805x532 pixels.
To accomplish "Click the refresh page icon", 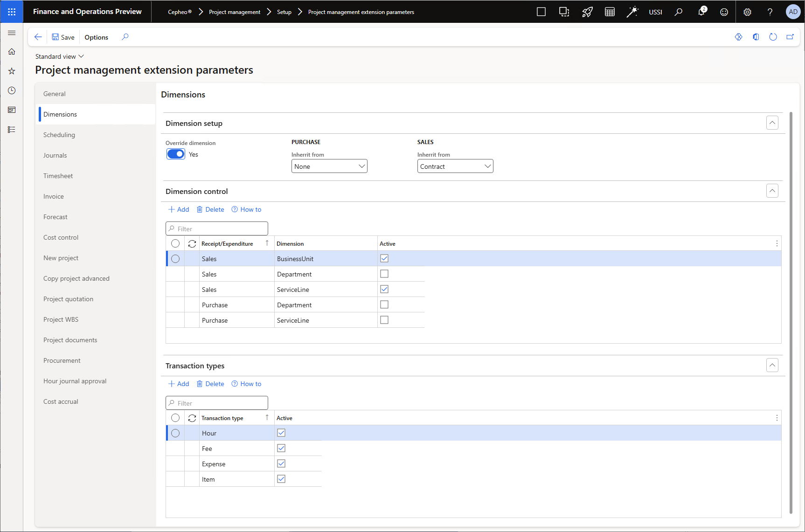I will [x=773, y=37].
